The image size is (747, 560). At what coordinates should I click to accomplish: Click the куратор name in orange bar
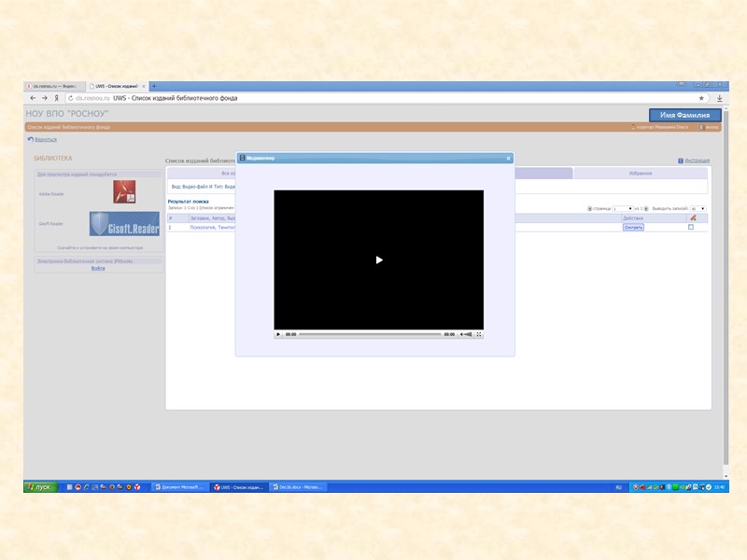(662, 127)
